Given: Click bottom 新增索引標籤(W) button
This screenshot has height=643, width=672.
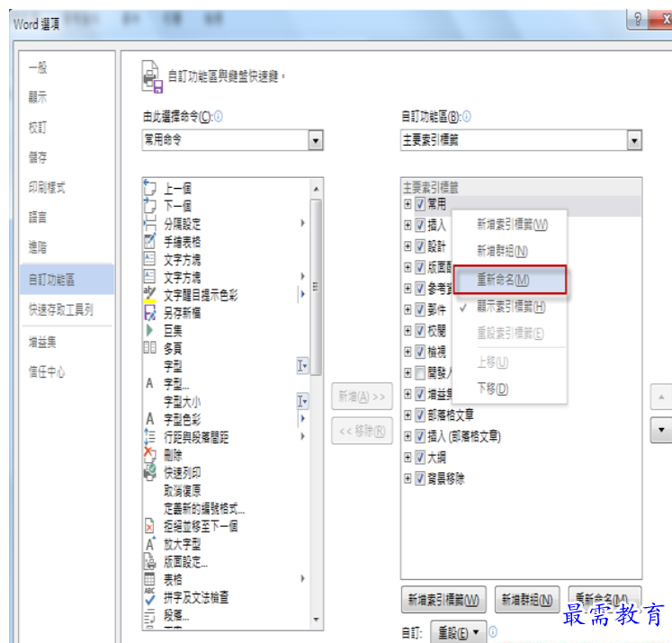Looking at the screenshot, I should click(444, 599).
